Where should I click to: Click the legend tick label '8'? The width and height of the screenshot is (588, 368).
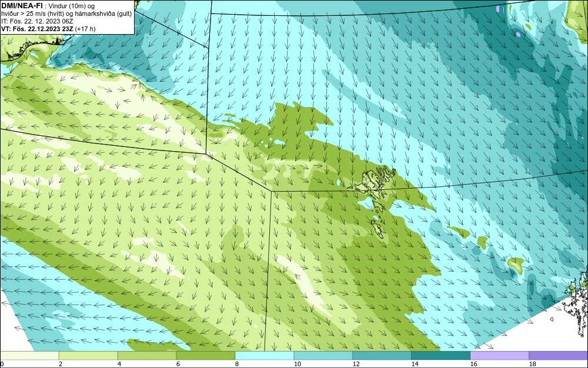coord(236,364)
